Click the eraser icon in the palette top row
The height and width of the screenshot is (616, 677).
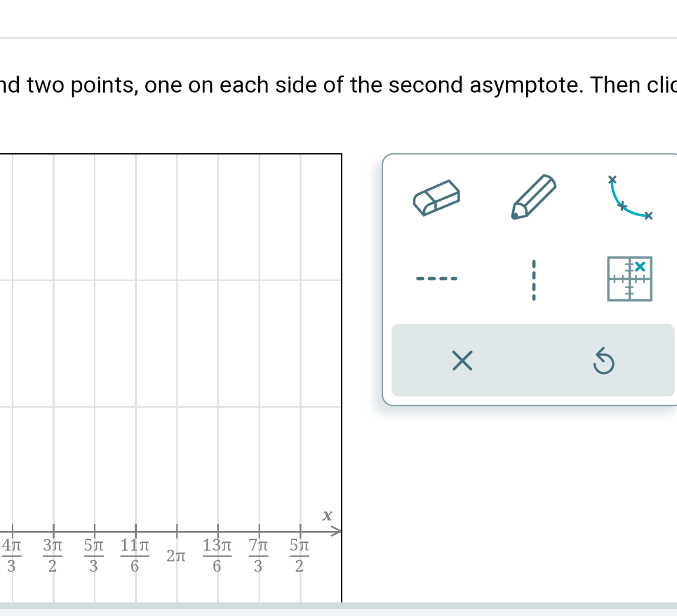[x=437, y=198]
